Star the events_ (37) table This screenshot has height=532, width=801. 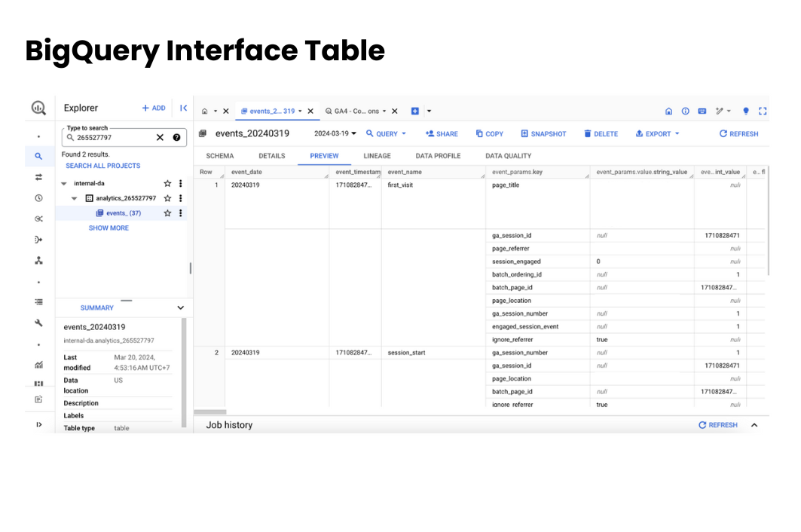coord(167,212)
